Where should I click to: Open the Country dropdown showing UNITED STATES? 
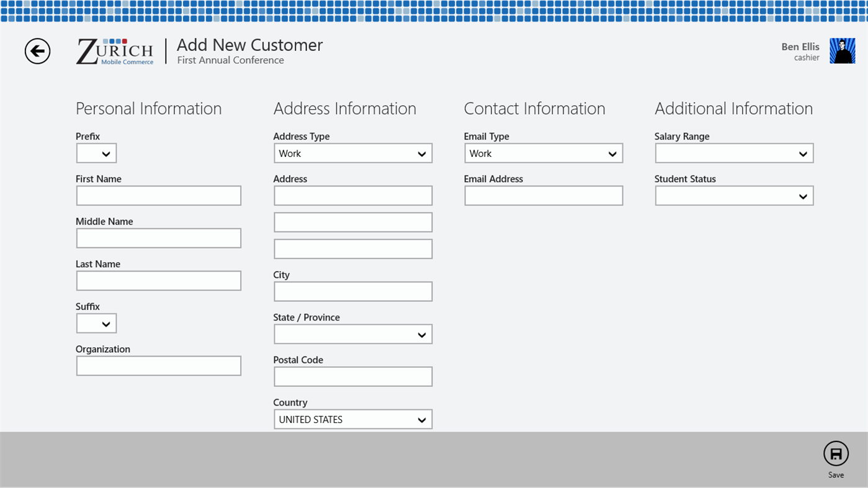[352, 419]
